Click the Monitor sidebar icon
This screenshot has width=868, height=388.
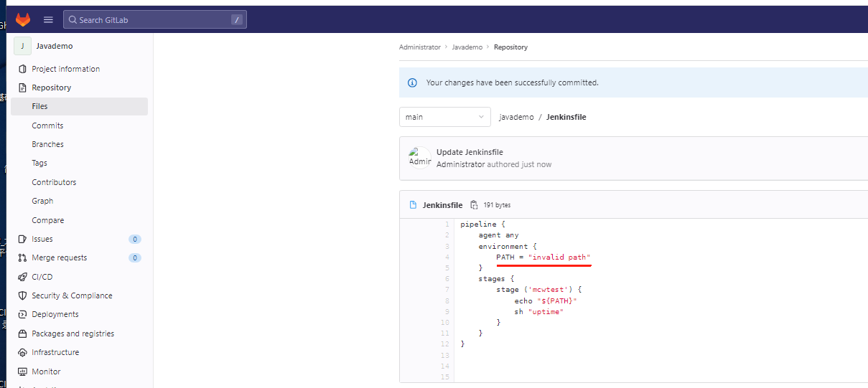(x=22, y=372)
